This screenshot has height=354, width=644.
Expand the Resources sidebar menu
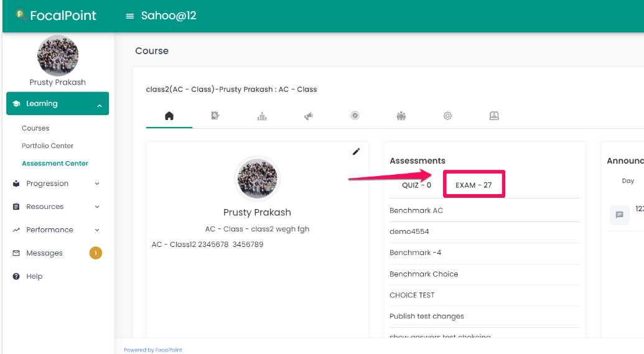click(x=57, y=207)
